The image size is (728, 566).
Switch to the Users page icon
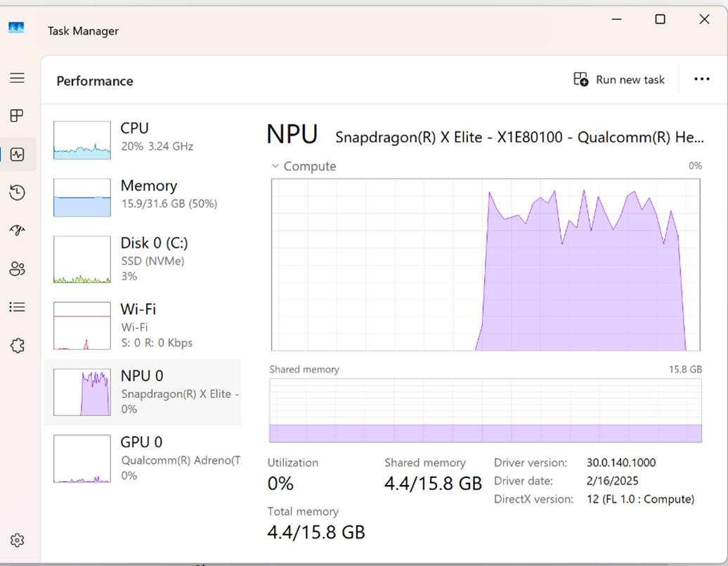(x=18, y=269)
